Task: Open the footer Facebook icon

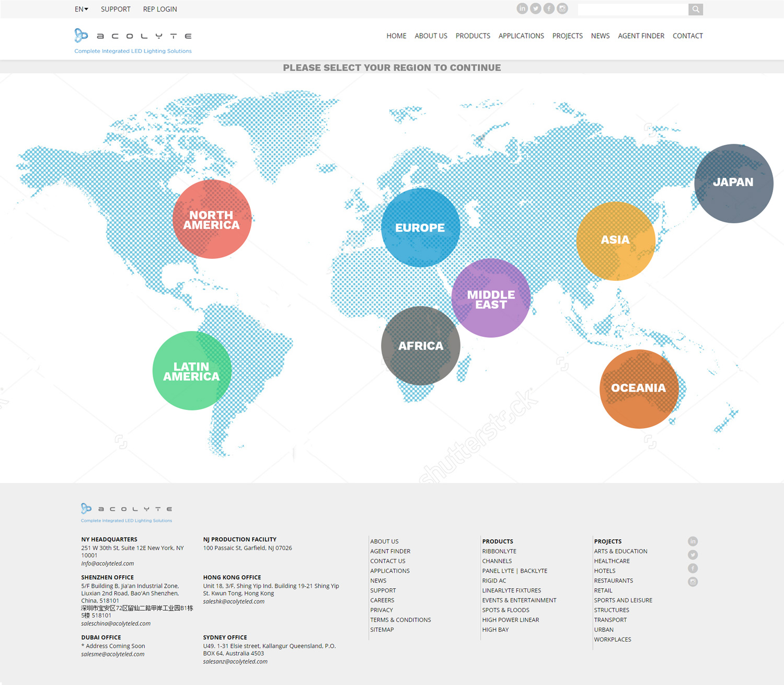Action: [693, 568]
